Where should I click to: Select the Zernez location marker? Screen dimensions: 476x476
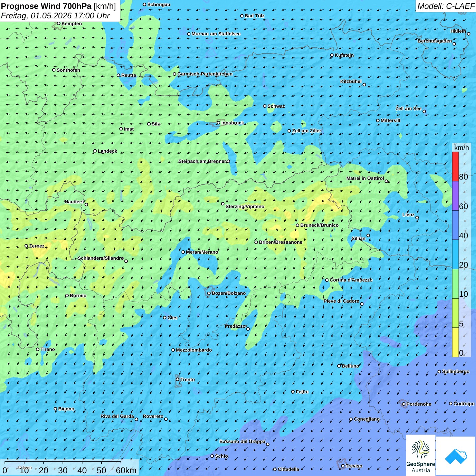27,246
